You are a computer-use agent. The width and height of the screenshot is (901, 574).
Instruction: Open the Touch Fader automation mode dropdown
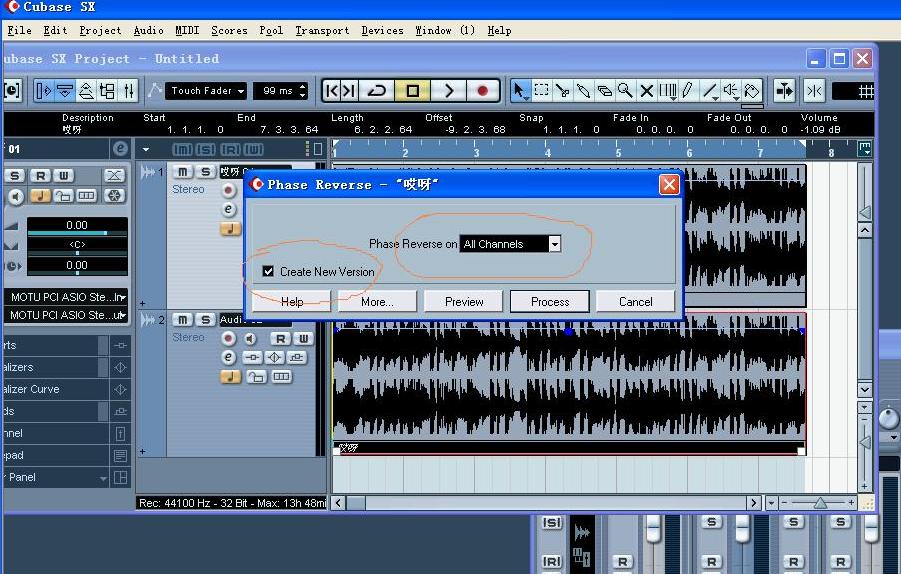[207, 91]
